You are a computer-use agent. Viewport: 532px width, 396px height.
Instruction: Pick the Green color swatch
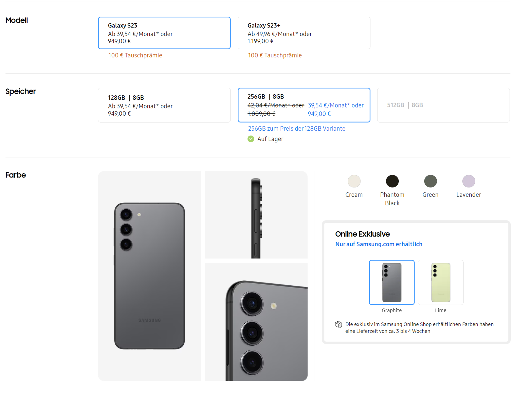[x=430, y=181]
